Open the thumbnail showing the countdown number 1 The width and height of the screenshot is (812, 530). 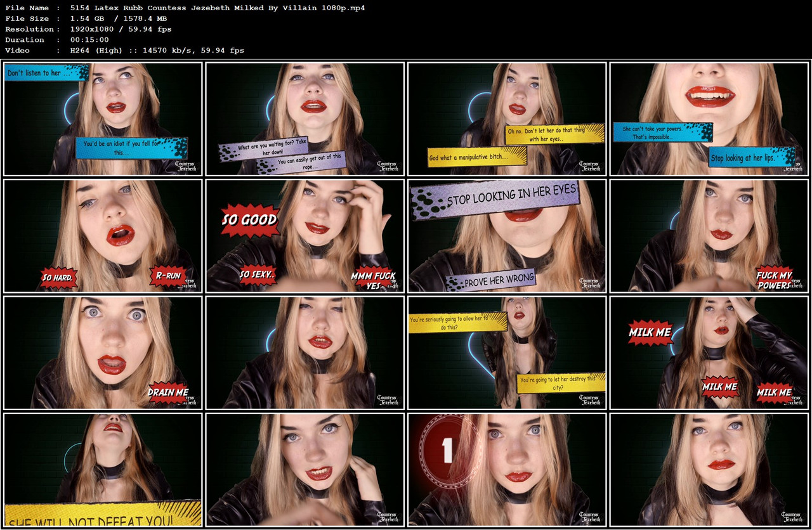pyautogui.click(x=507, y=470)
